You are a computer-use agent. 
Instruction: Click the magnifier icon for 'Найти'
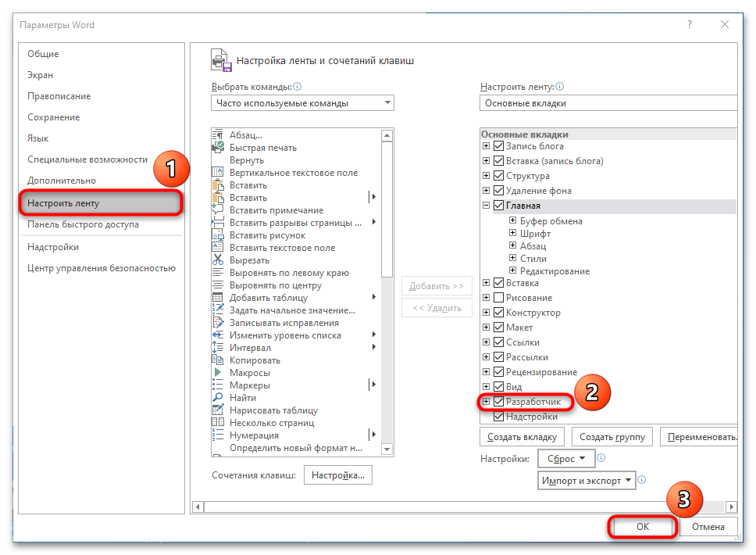point(218,397)
